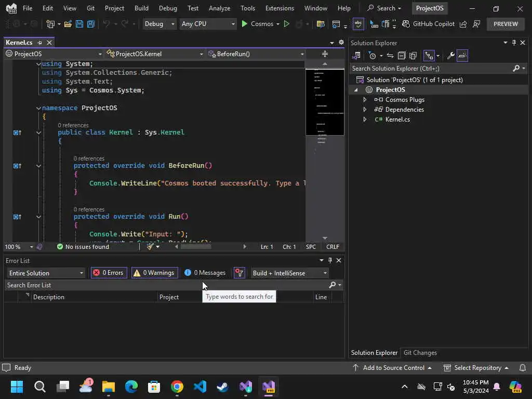Toggle the spell checker abc icon
532x399 pixels.
click(x=358, y=24)
